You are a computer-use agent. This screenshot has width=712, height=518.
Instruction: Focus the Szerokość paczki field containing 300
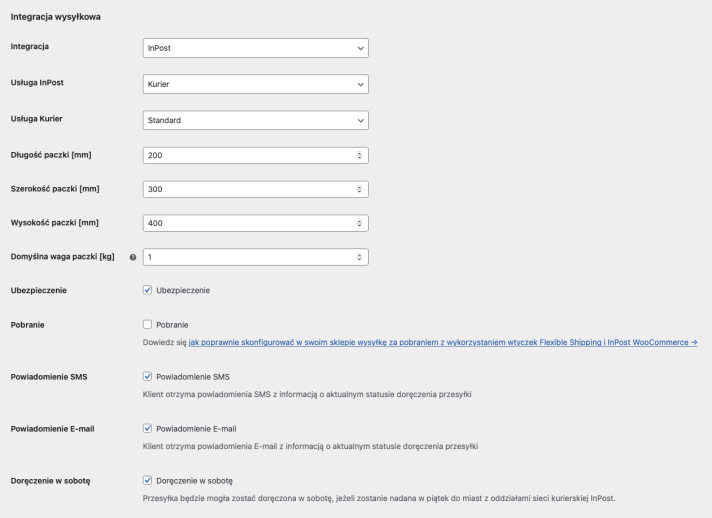tap(256, 189)
